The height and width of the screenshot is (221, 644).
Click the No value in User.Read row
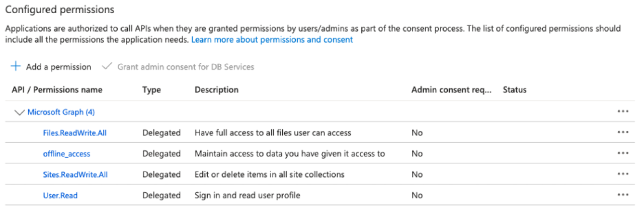click(417, 195)
